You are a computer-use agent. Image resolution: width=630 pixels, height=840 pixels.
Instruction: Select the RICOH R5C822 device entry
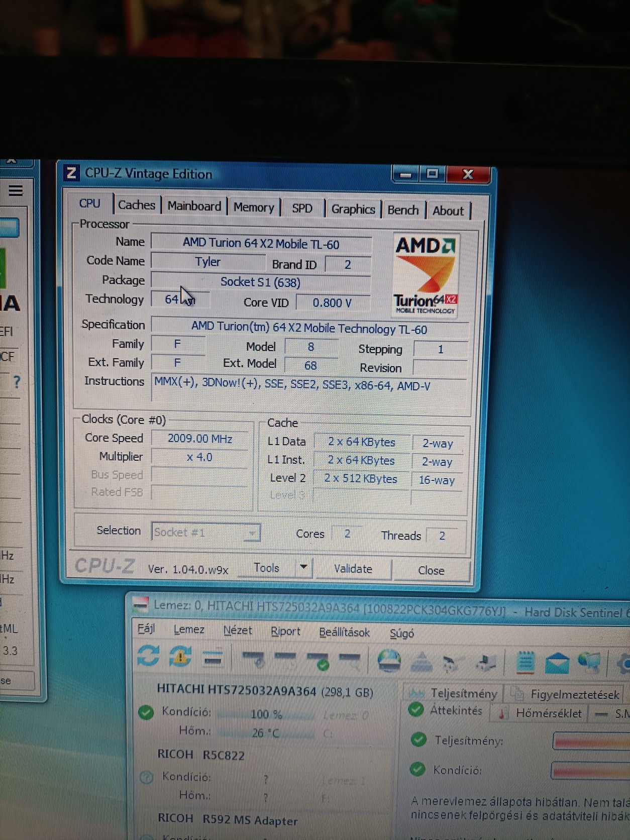(x=201, y=755)
